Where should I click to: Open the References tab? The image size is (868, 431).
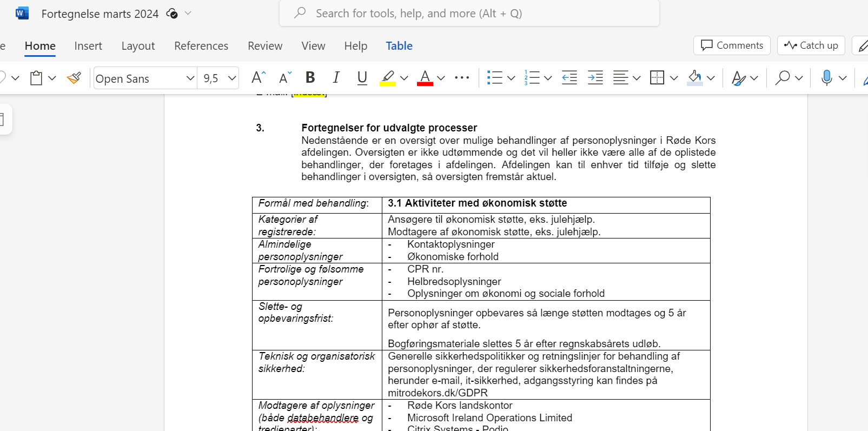click(201, 46)
